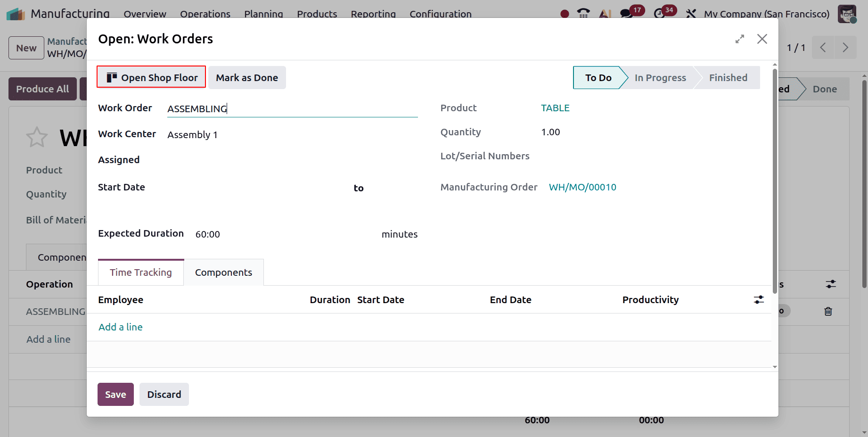Open the AI assistant icon in navbar
The image size is (868, 437).
pyautogui.click(x=605, y=14)
